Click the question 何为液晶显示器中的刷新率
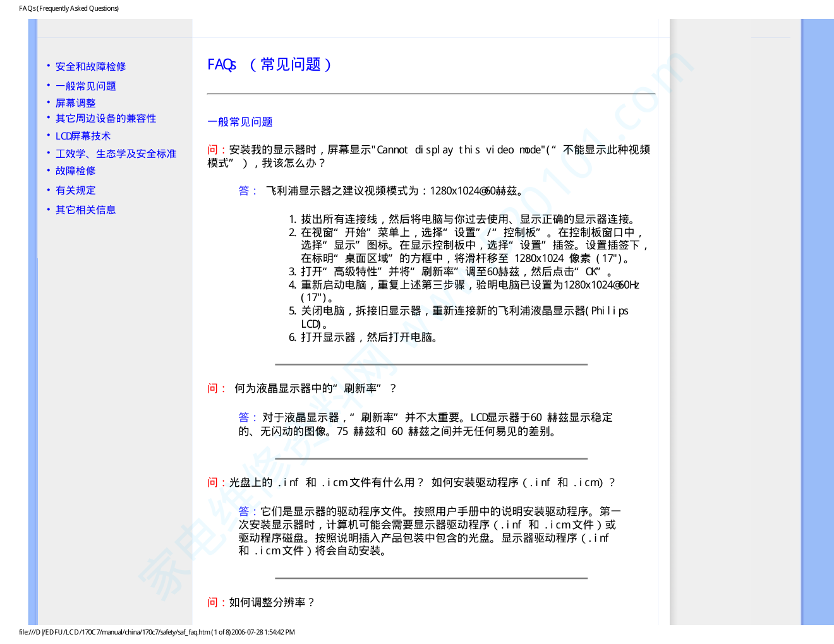Viewport: 834px width, 644px height. point(302,388)
